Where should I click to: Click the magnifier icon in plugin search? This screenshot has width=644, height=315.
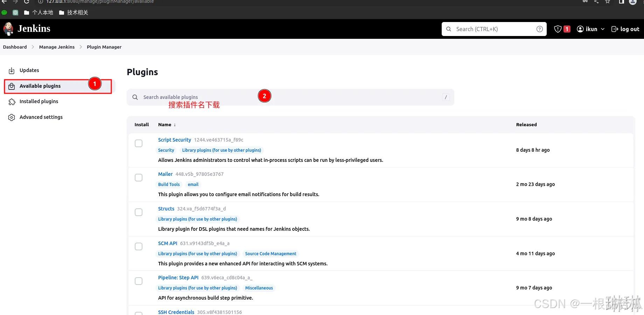click(x=135, y=97)
